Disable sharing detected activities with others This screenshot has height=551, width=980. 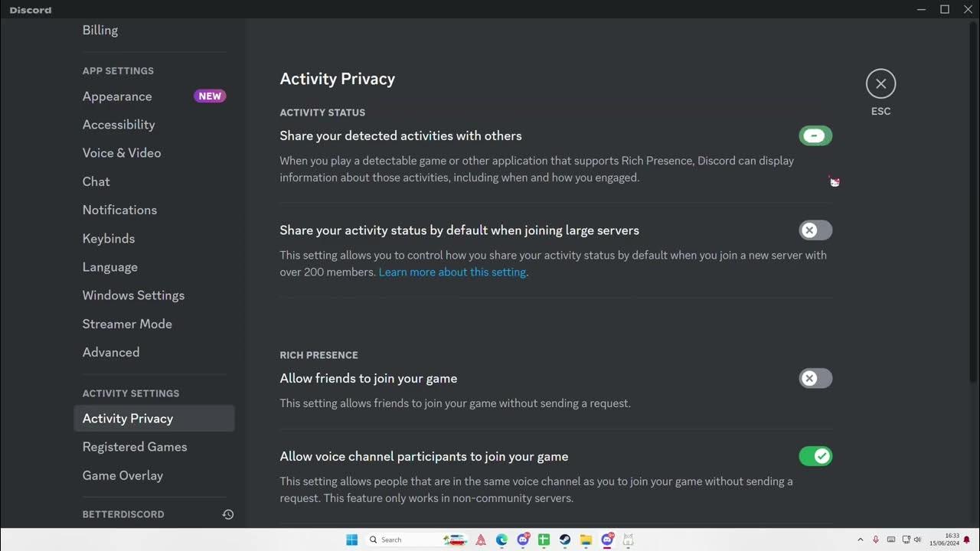pyautogui.click(x=815, y=135)
